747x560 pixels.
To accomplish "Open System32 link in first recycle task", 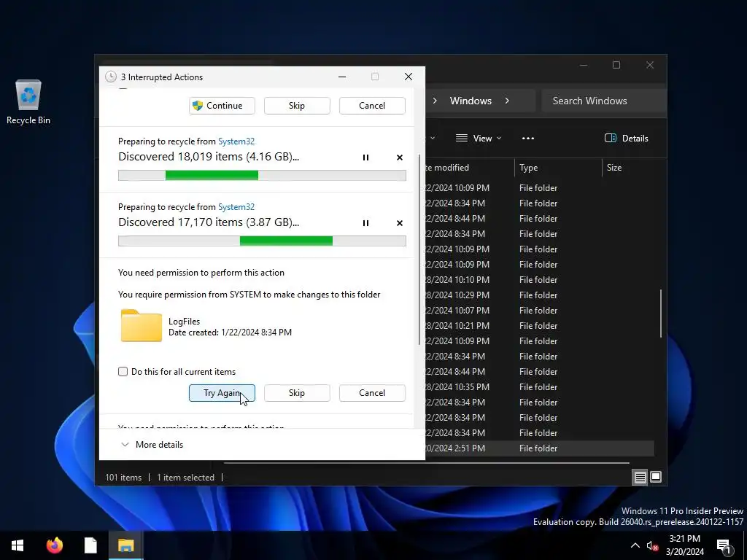I will click(x=236, y=141).
